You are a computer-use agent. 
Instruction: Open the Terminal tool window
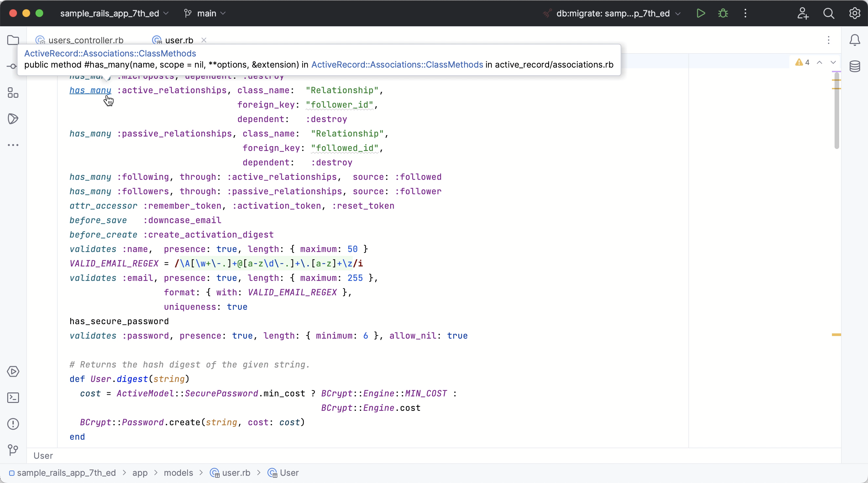pyautogui.click(x=13, y=398)
